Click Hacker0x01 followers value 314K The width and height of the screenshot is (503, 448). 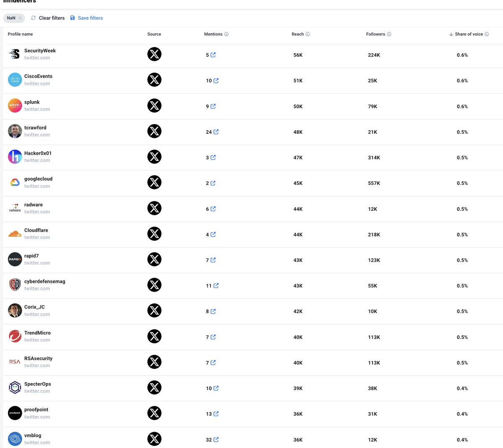pyautogui.click(x=374, y=158)
